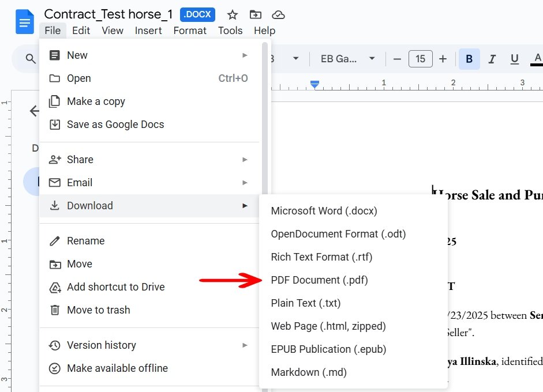
Task: Open the EB Garamond font dropdown
Action: [348, 59]
